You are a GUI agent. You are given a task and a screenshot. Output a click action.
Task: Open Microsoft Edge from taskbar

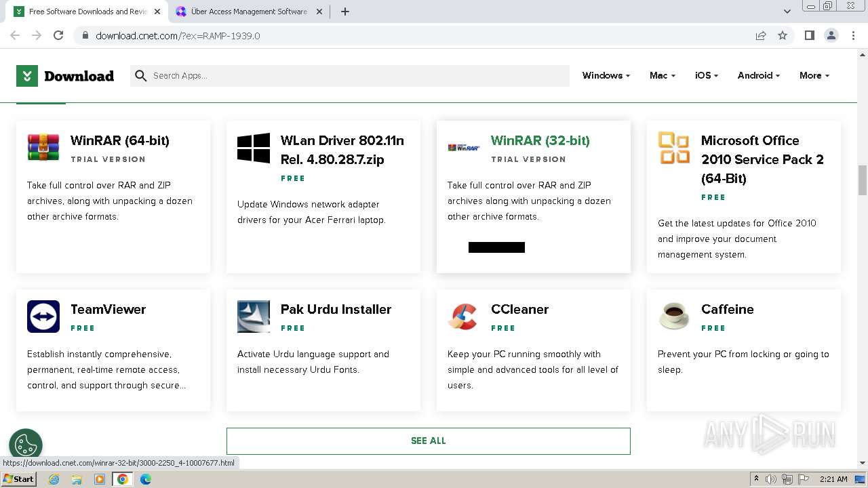[x=145, y=479]
